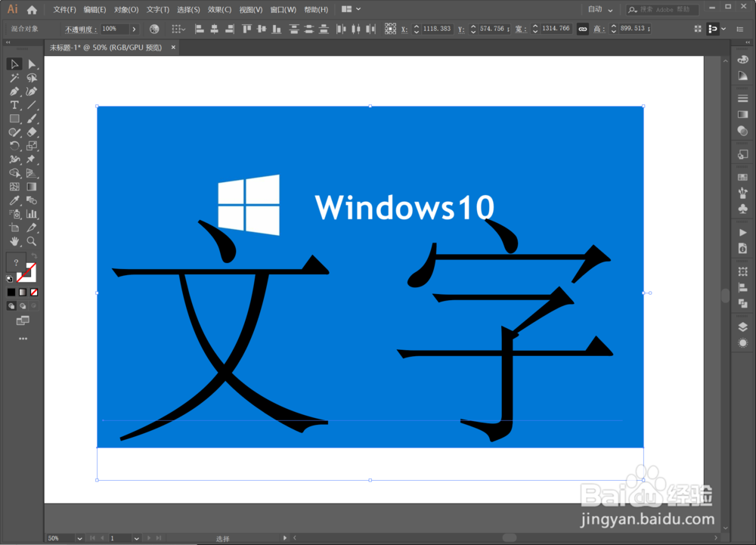The width and height of the screenshot is (756, 545).
Task: Activate the Zoom tool
Action: 32,241
